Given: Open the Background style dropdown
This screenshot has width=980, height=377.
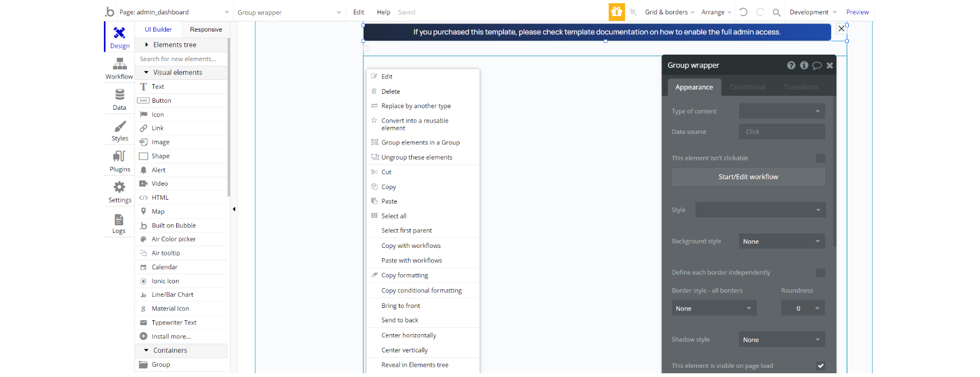Looking at the screenshot, I should click(782, 242).
